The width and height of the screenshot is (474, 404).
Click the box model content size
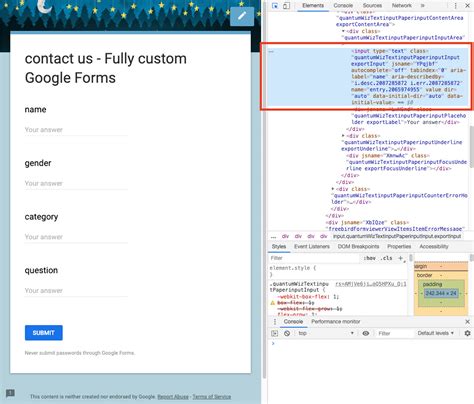point(441,293)
